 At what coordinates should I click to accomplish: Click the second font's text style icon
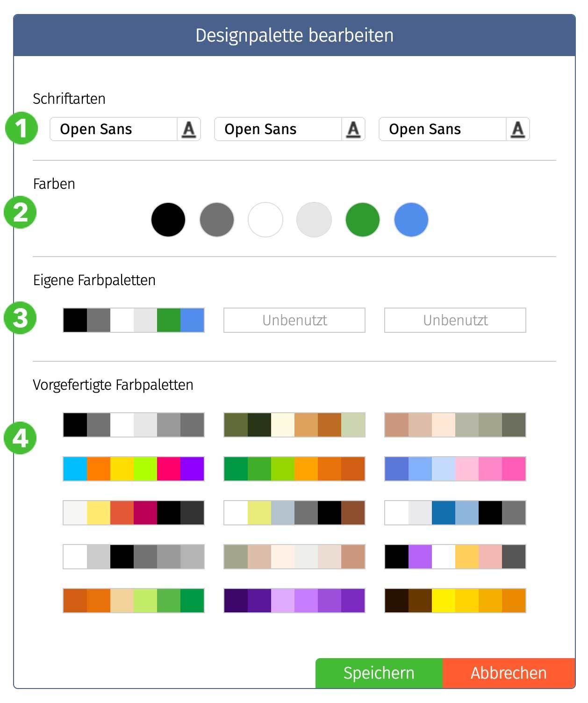pos(353,129)
